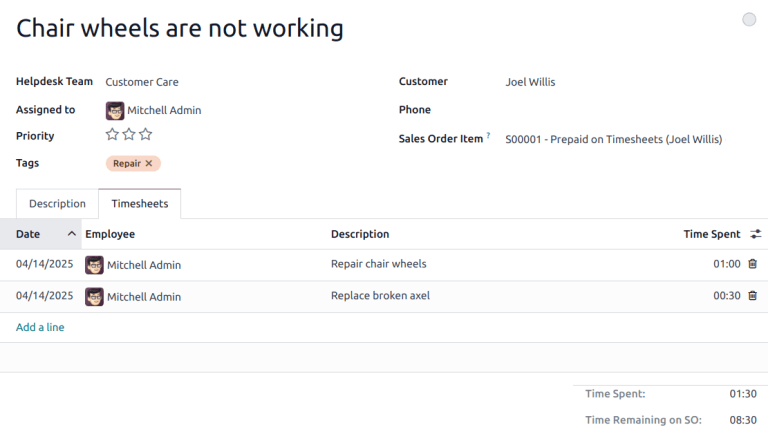The width and height of the screenshot is (768, 434).
Task: Add a line to timesheets
Action: 40,327
